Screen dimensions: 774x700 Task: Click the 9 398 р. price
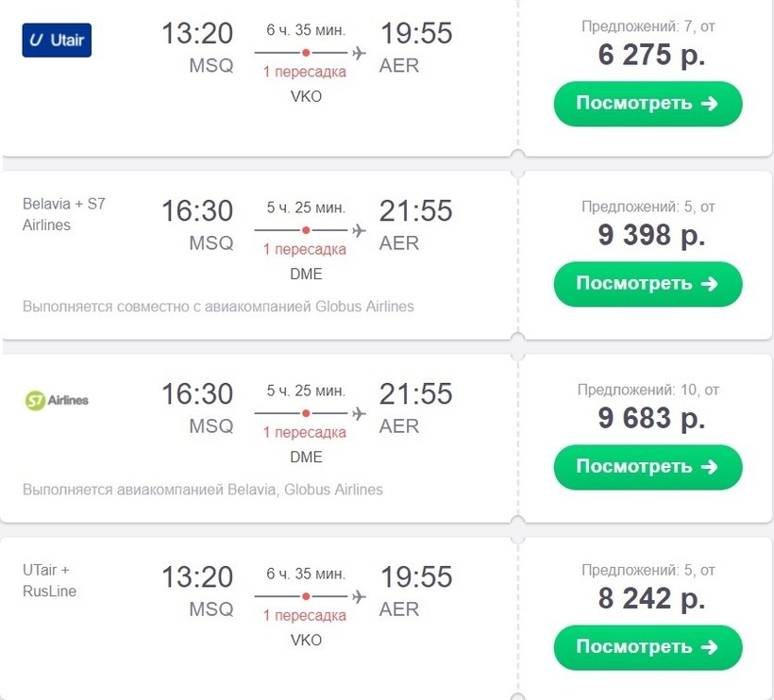[x=651, y=235]
